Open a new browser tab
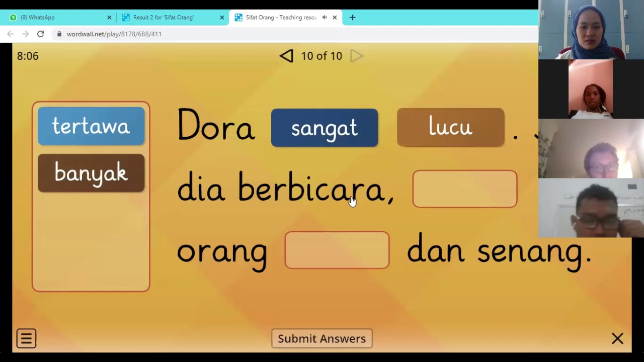644x362 pixels. tap(352, 17)
